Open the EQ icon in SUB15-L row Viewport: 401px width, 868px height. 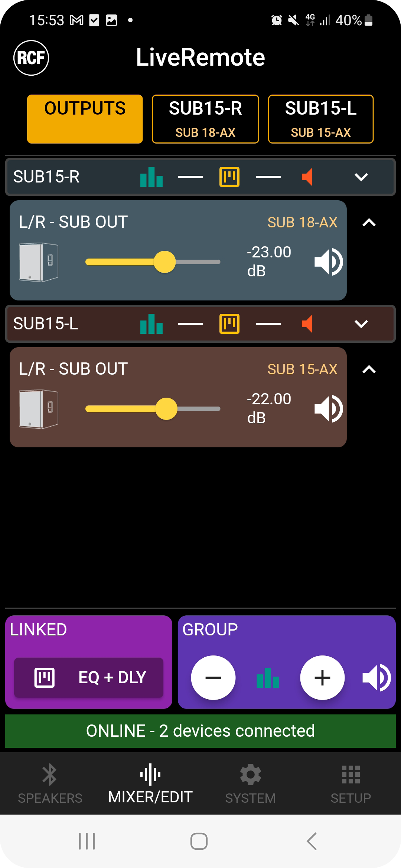pos(229,324)
